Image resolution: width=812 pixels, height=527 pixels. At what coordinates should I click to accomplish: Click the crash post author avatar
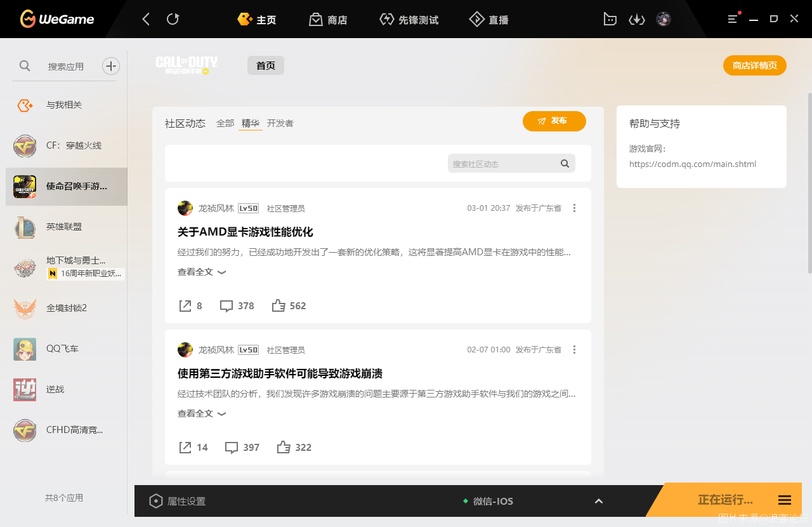[x=185, y=350]
